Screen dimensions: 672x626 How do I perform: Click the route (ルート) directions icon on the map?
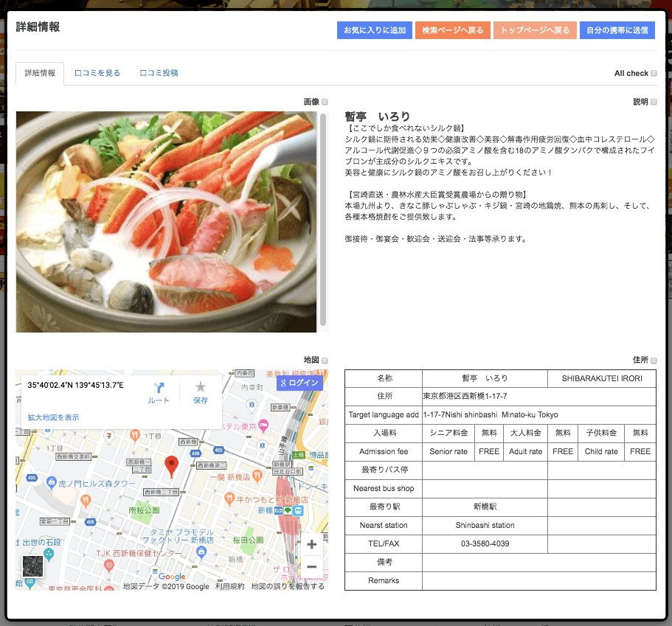click(x=159, y=386)
